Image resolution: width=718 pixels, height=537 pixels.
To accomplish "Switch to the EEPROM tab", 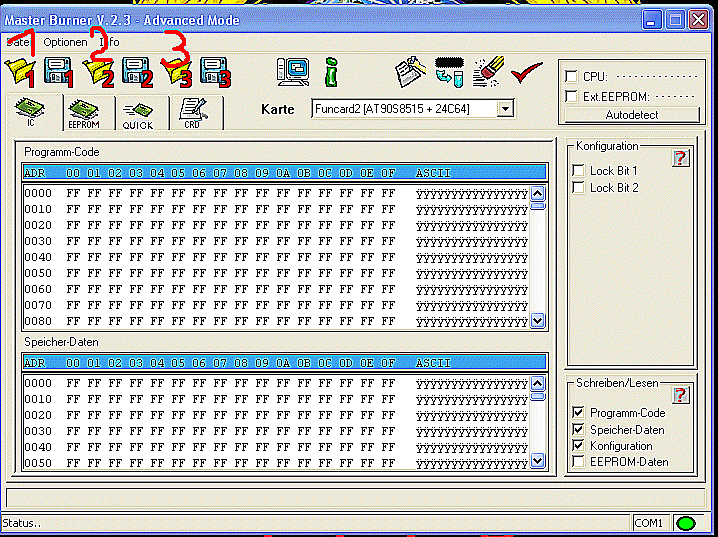I will (83, 114).
